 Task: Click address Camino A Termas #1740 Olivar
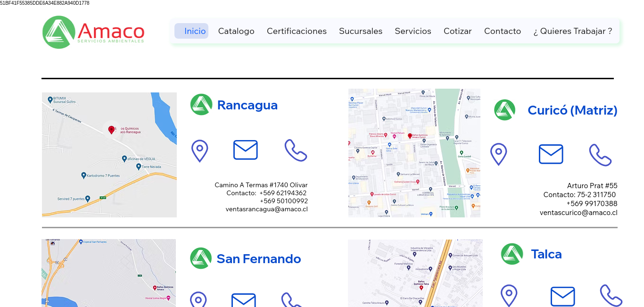point(261,185)
